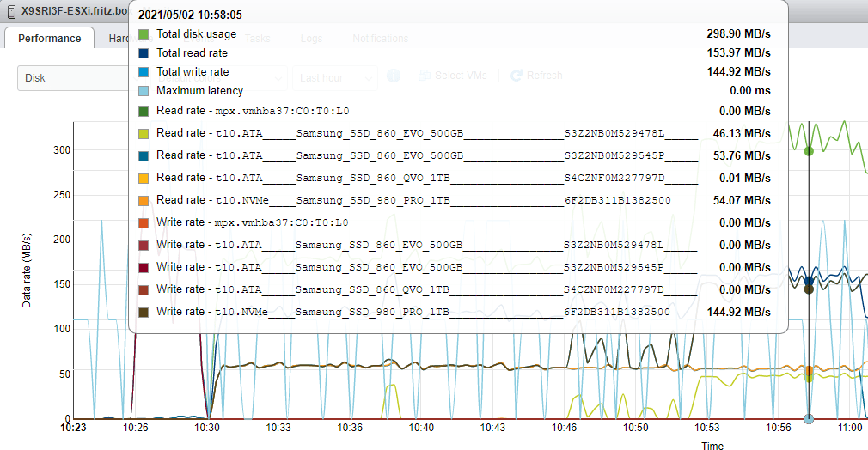Open the Last hour time range dropdown
868x450 pixels.
click(335, 78)
